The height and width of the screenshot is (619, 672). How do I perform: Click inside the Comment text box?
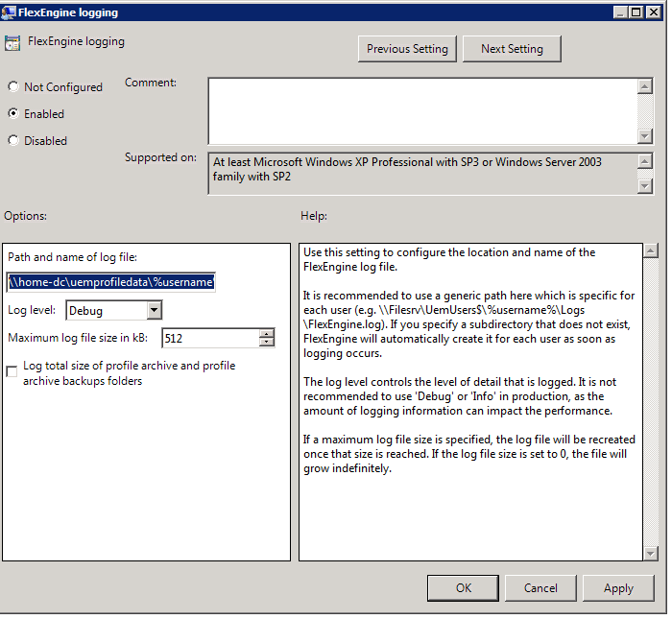coord(422,110)
